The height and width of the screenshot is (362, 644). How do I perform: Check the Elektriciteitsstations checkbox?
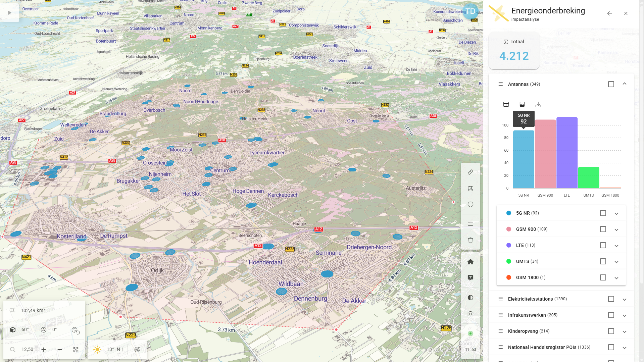coord(611,299)
